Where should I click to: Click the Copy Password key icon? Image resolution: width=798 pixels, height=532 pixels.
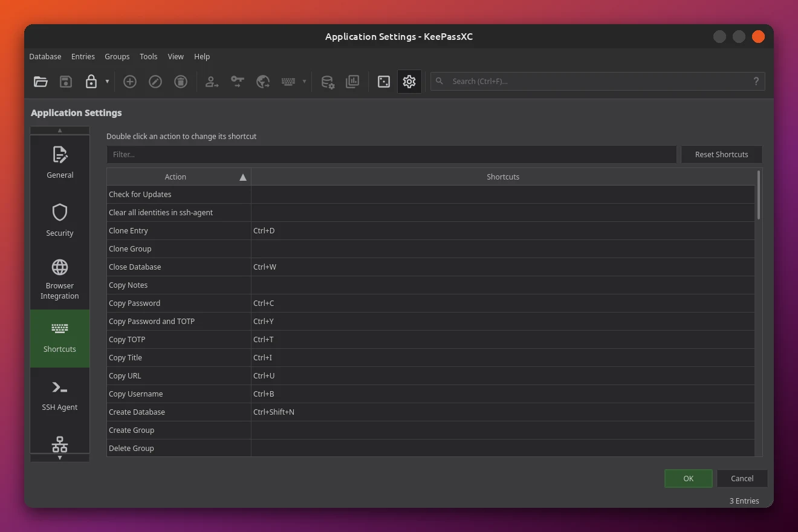pyautogui.click(x=238, y=82)
